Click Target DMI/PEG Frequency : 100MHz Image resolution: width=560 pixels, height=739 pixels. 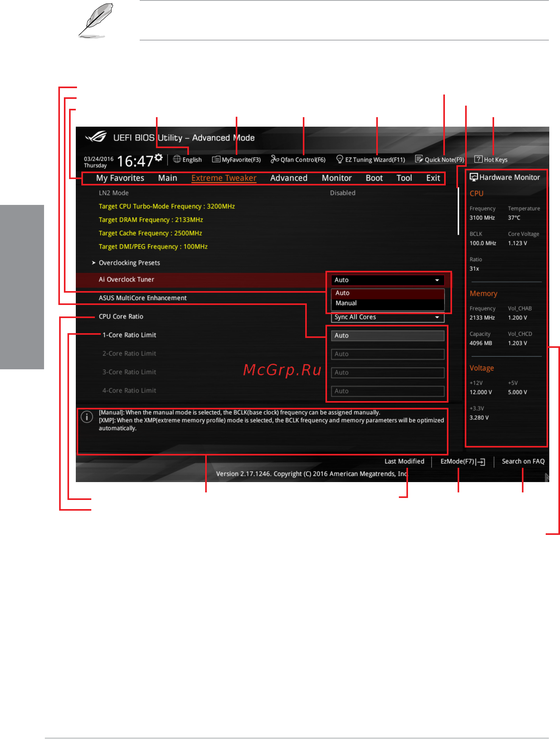point(153,247)
